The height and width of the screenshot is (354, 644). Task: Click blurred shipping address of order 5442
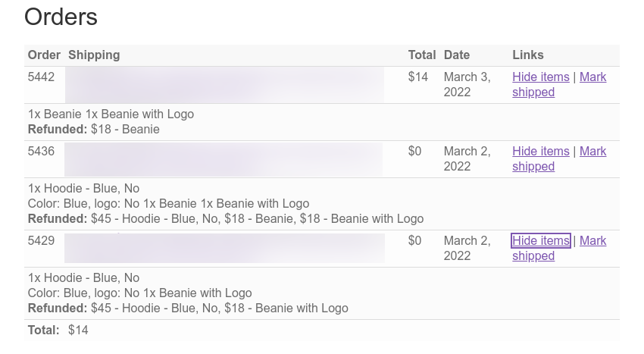click(225, 85)
